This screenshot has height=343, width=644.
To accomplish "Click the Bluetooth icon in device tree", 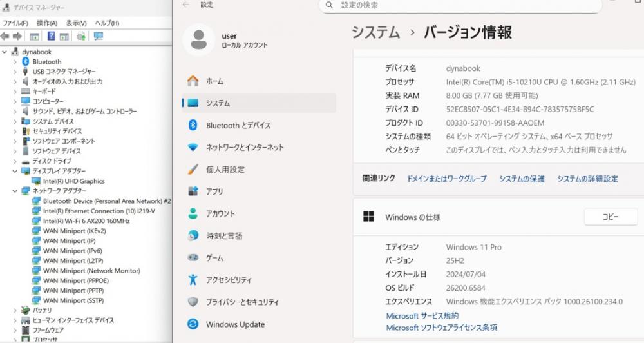I will click(26, 62).
